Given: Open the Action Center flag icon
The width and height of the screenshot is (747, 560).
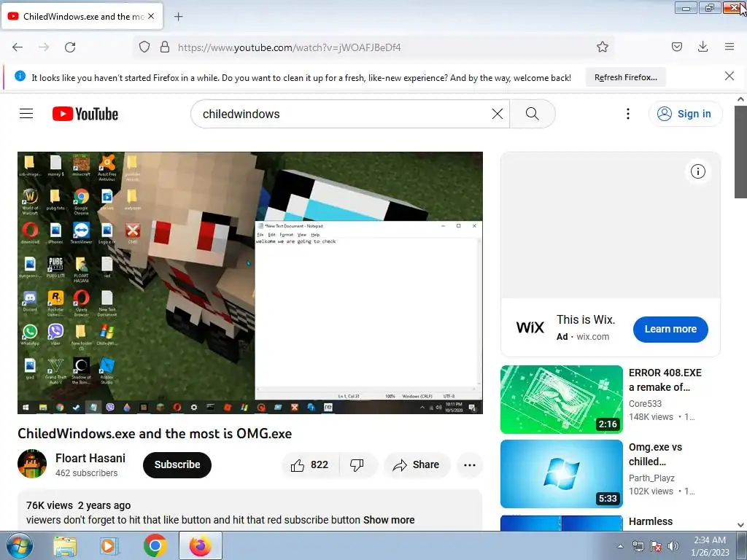Looking at the screenshot, I should point(656,546).
